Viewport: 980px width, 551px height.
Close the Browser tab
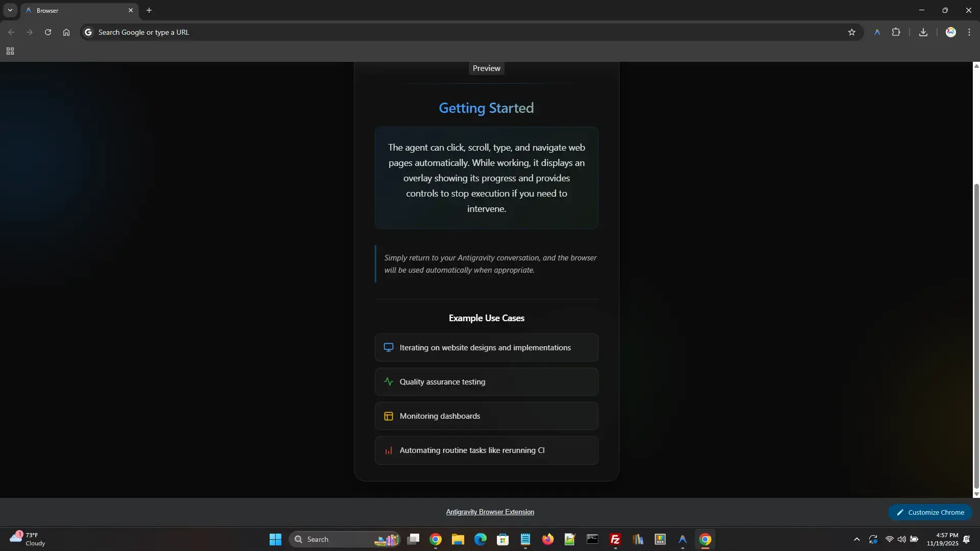coord(131,10)
